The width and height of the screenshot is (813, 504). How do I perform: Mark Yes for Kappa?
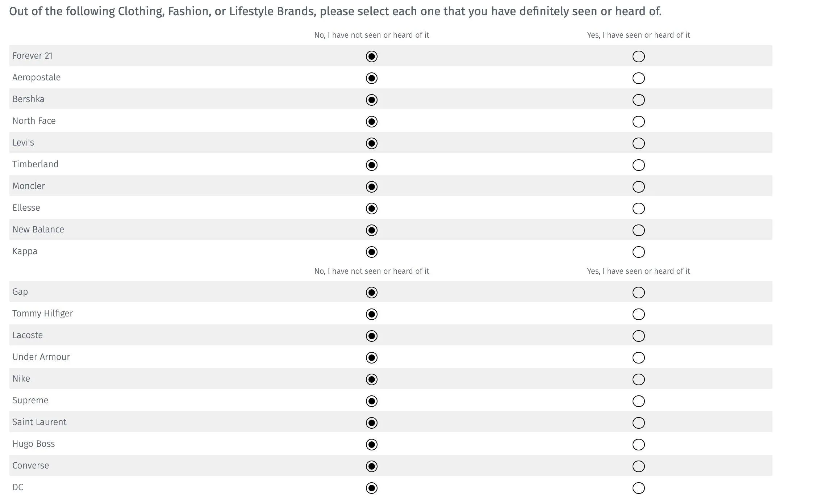[638, 252]
